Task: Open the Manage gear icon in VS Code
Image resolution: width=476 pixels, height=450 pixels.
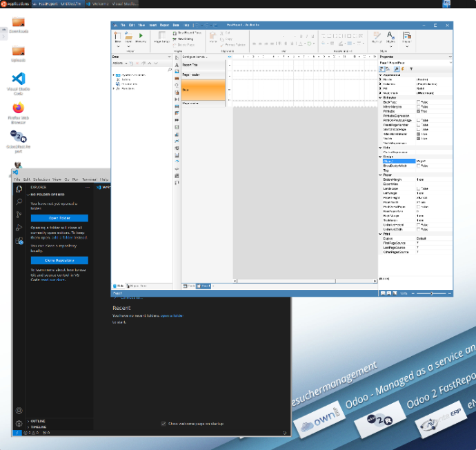Action: click(19, 423)
